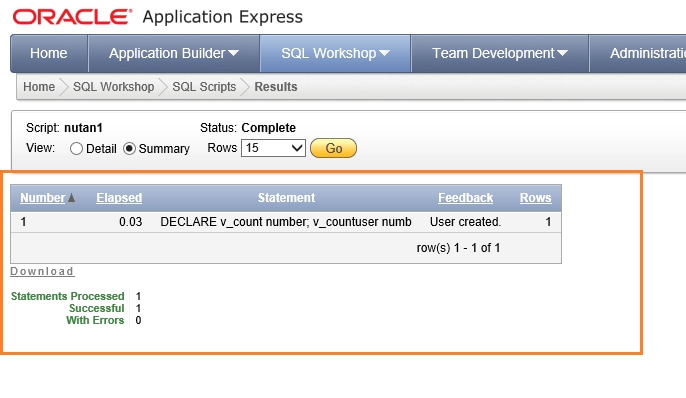
Task: Open the Administration tab
Action: 638,53
